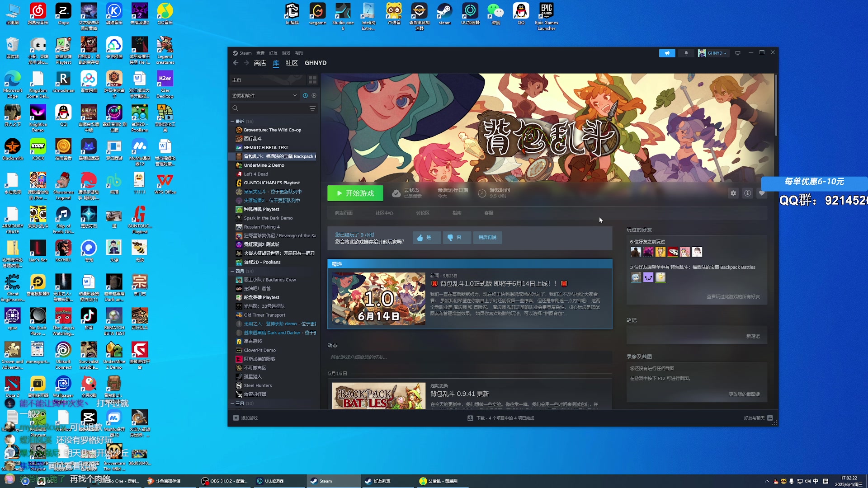Image resolution: width=868 pixels, height=488 pixels.
Task: Open the Friends menu in Steam
Action: 273,53
